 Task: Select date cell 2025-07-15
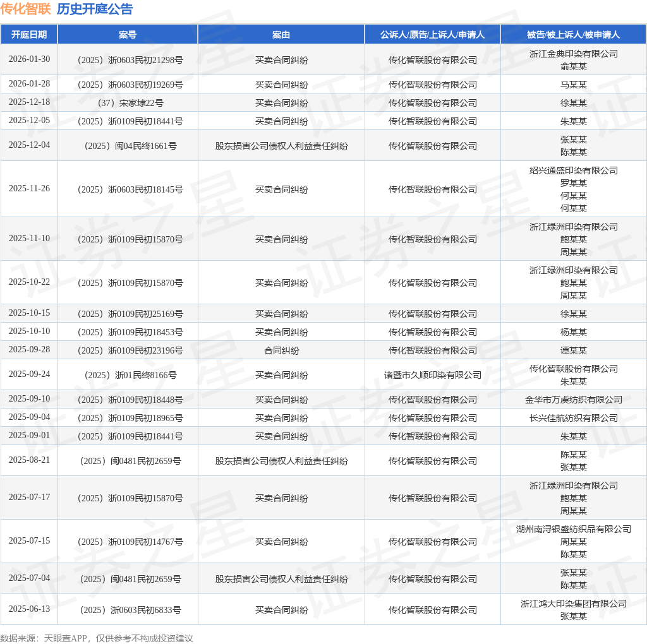click(29, 540)
